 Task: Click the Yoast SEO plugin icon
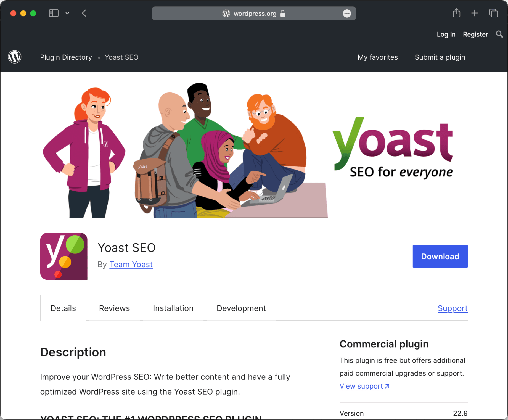pyautogui.click(x=63, y=256)
